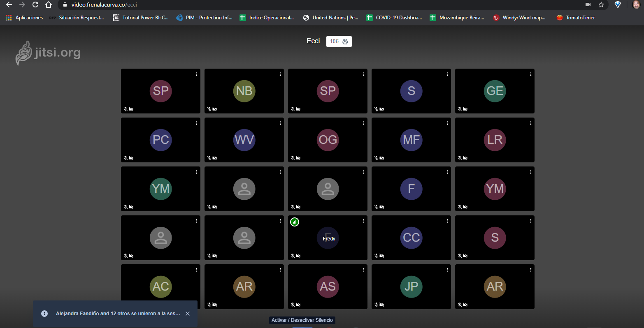Go back in browser history

pyautogui.click(x=9, y=5)
